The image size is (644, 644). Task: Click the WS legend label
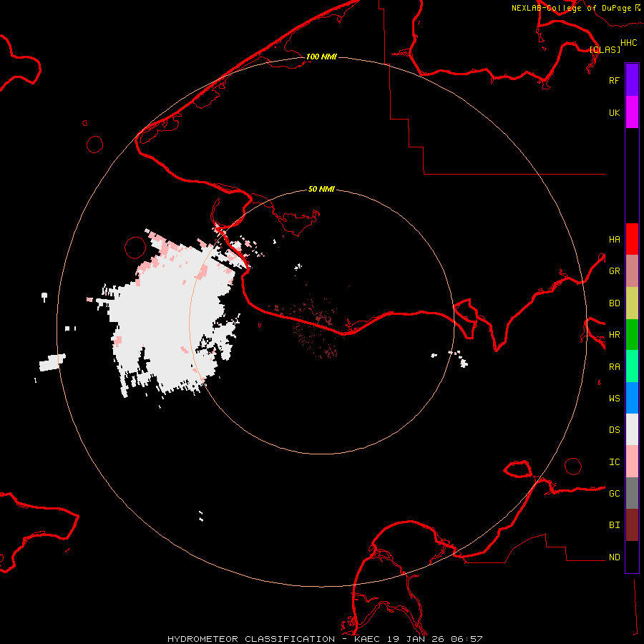point(614,399)
